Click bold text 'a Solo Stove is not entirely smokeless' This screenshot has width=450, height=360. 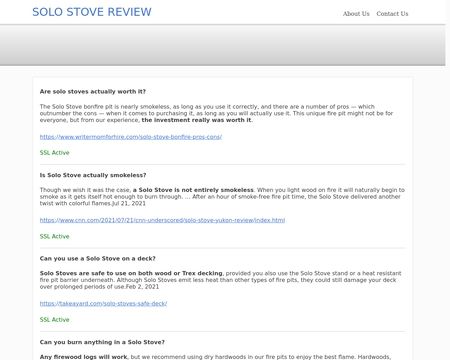(x=193, y=190)
